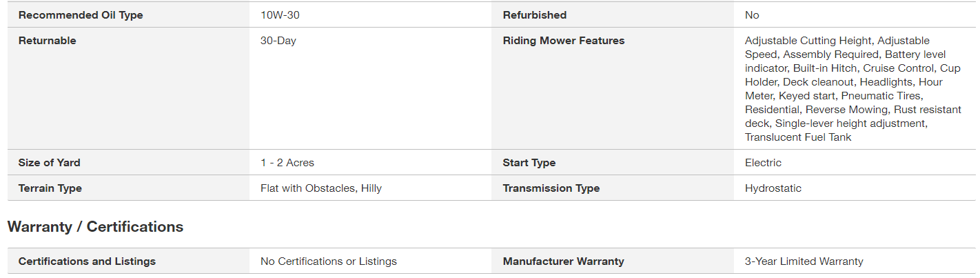Click the Size of Yard label
980x278 pixels.
(x=50, y=163)
